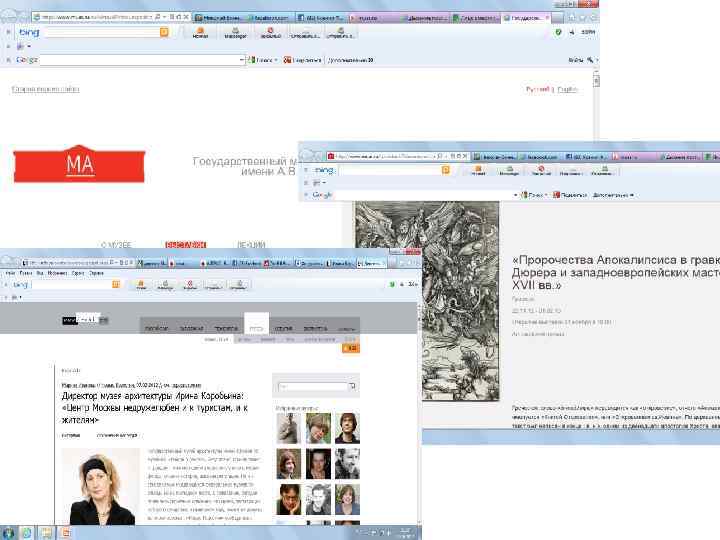Click the green shield icon in the bottom-left window
This screenshot has height=540, width=720.
[392, 285]
